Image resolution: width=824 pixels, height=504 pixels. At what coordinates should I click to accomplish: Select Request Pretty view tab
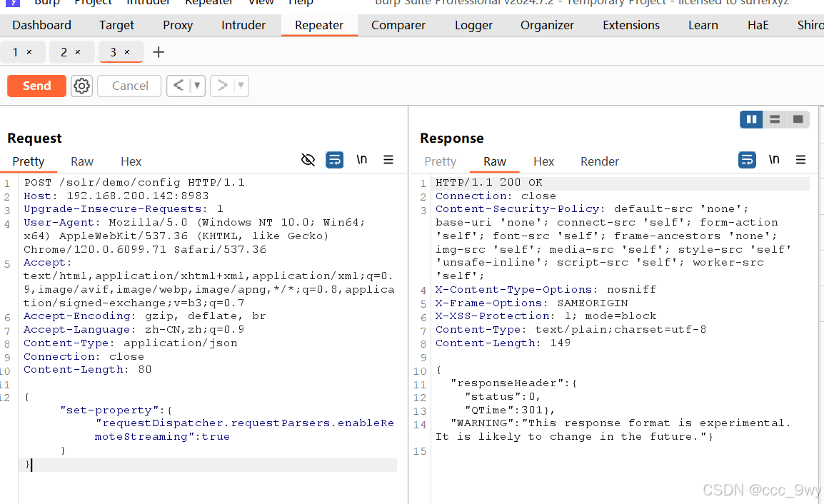29,161
